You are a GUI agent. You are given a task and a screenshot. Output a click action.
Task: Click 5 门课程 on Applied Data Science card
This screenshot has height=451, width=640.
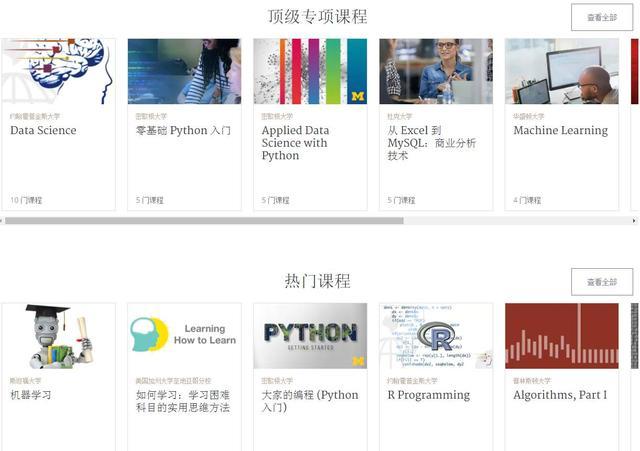pyautogui.click(x=276, y=200)
